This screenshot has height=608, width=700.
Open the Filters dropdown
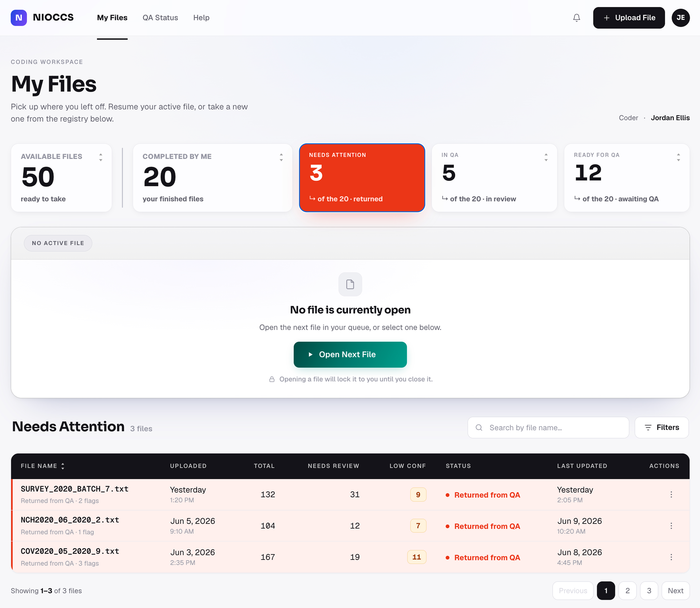pos(661,428)
